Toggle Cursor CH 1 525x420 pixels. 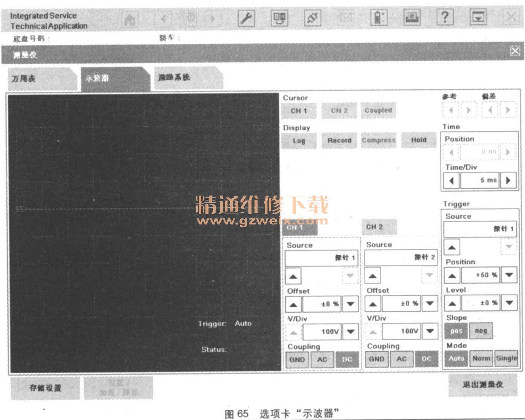click(x=299, y=111)
